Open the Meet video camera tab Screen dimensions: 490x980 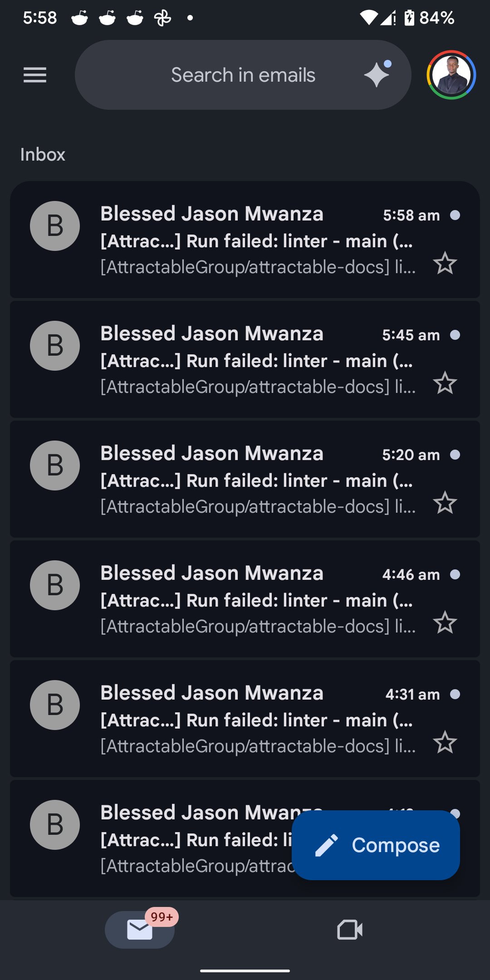click(350, 930)
